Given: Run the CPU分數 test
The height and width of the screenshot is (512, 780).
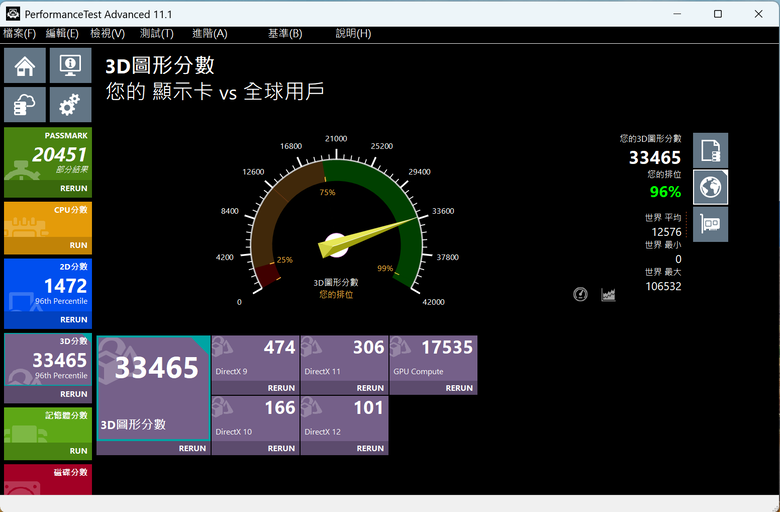Looking at the screenshot, I should (x=79, y=245).
